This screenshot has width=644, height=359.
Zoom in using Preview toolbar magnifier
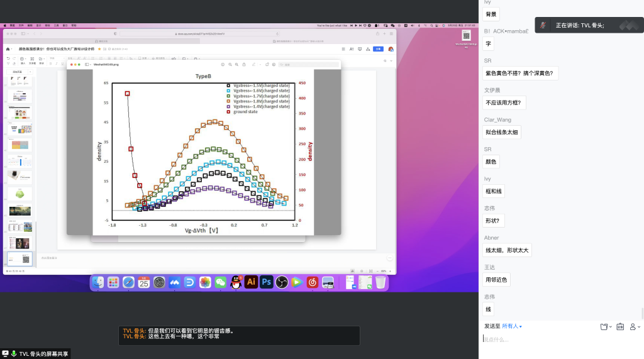pos(236,65)
